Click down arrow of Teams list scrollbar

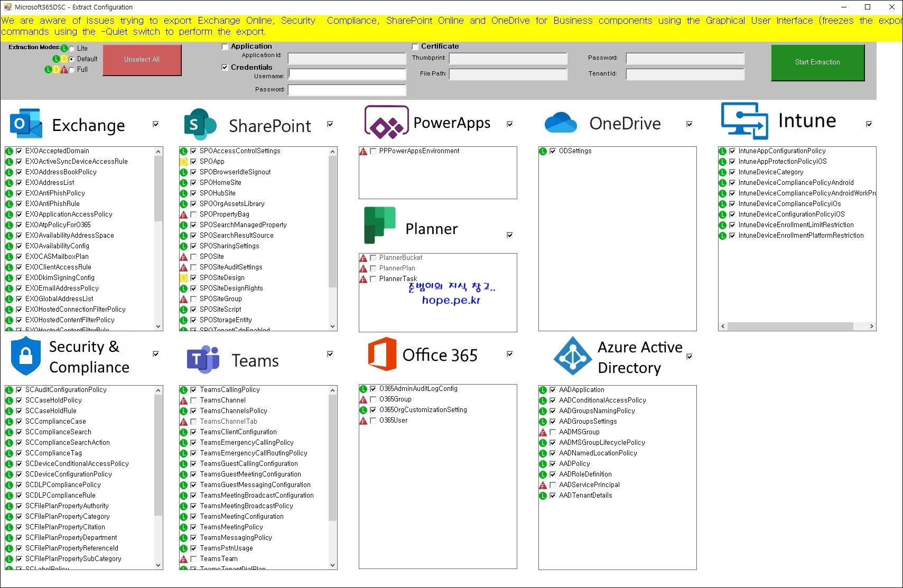click(x=332, y=565)
